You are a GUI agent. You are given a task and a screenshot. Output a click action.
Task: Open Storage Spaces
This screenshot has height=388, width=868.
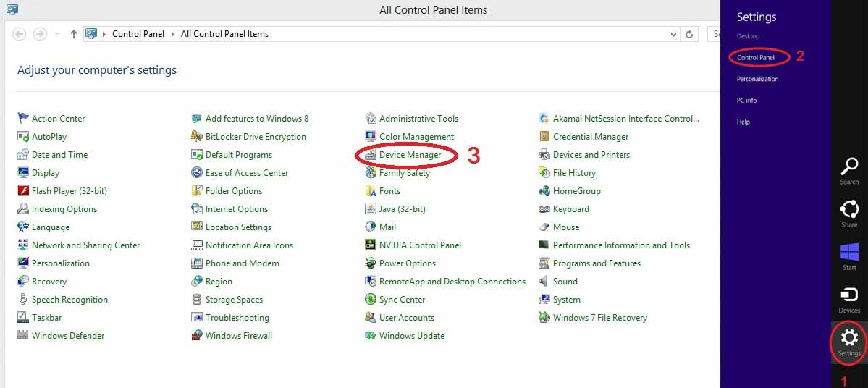pos(234,300)
